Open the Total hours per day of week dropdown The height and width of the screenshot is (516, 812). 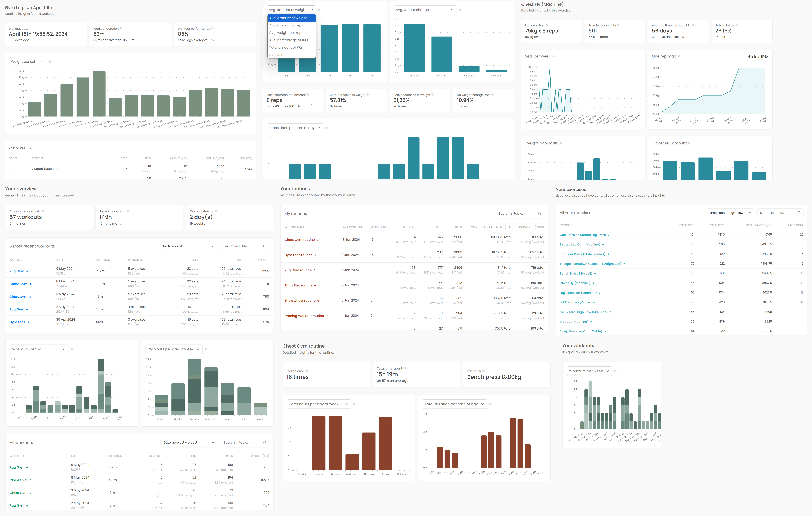pos(318,404)
